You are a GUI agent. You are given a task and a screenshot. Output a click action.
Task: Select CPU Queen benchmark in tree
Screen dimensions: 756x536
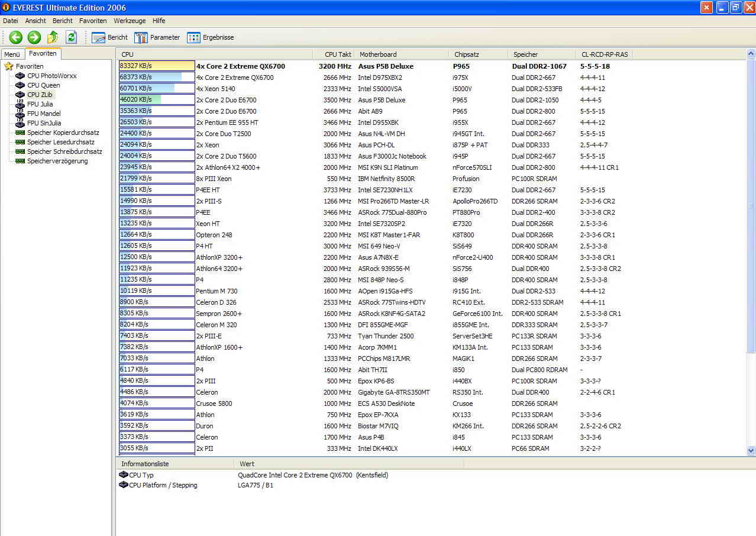44,85
